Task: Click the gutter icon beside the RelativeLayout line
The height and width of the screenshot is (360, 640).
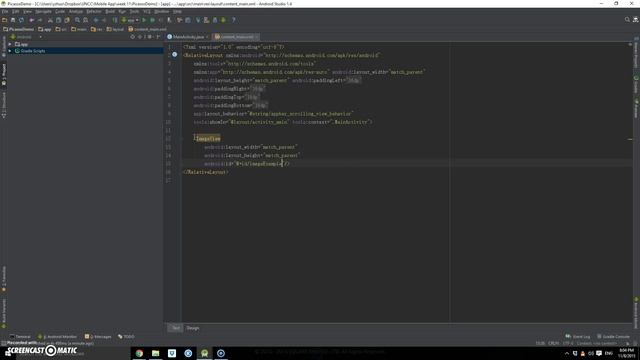Action: click(174, 54)
